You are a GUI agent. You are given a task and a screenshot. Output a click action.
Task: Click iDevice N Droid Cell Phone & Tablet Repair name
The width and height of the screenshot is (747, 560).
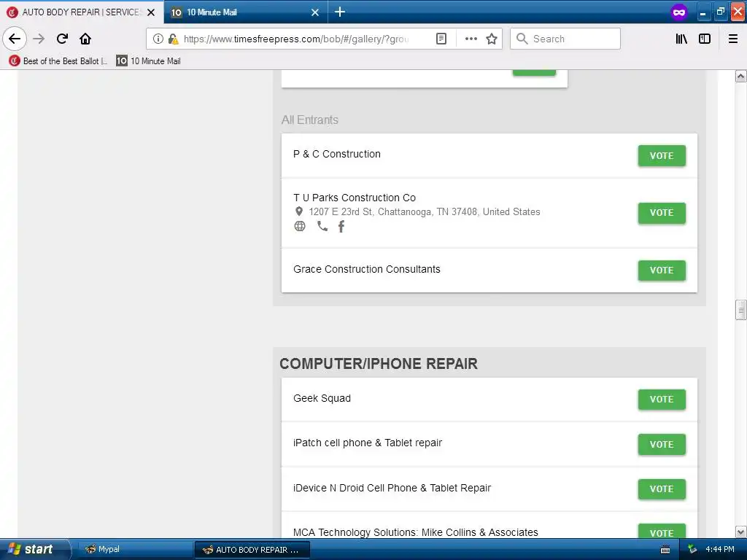(392, 488)
